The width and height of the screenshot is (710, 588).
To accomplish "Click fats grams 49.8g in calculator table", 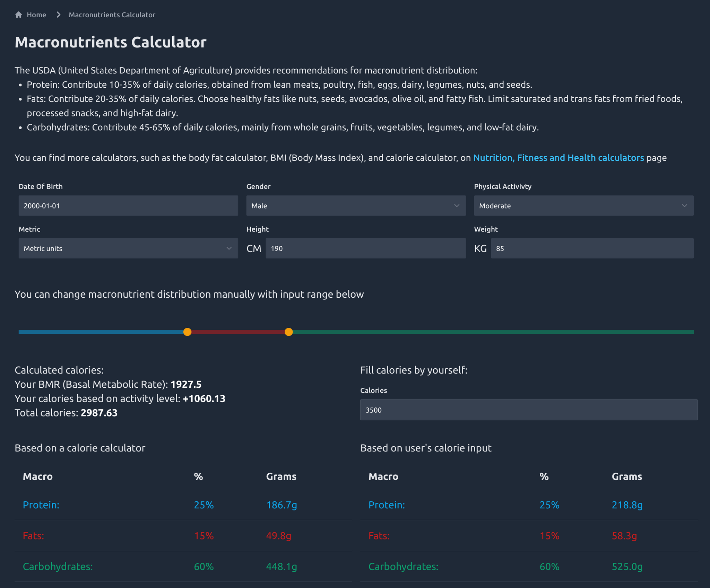I will point(279,536).
